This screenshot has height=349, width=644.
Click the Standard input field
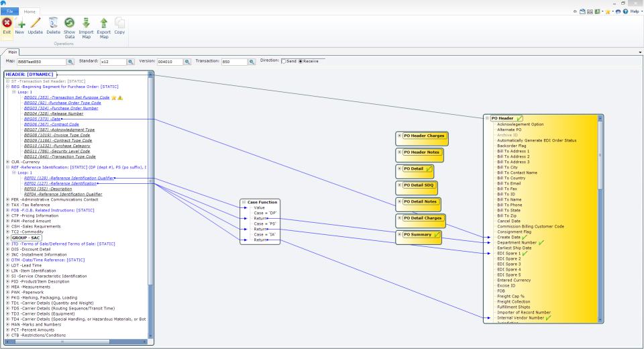tap(113, 62)
